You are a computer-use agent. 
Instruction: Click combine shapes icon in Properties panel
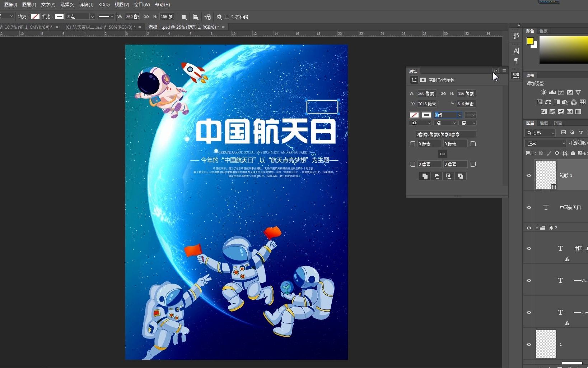425,176
